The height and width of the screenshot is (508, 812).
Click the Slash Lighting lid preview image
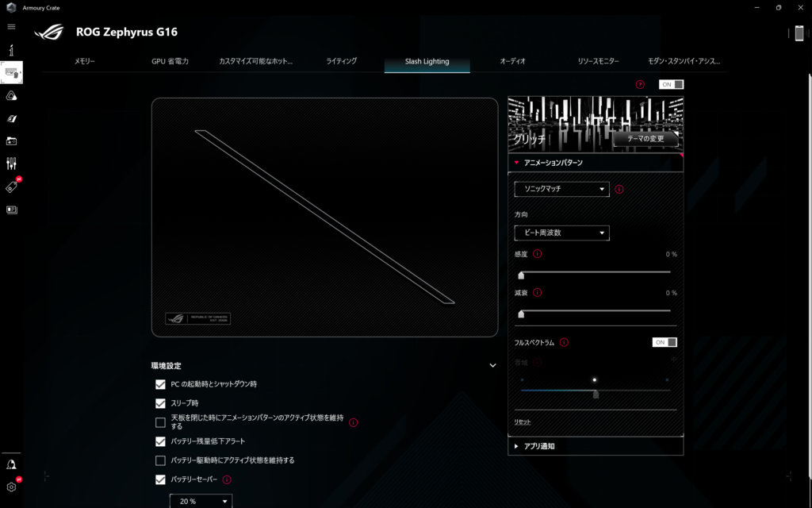[324, 217]
